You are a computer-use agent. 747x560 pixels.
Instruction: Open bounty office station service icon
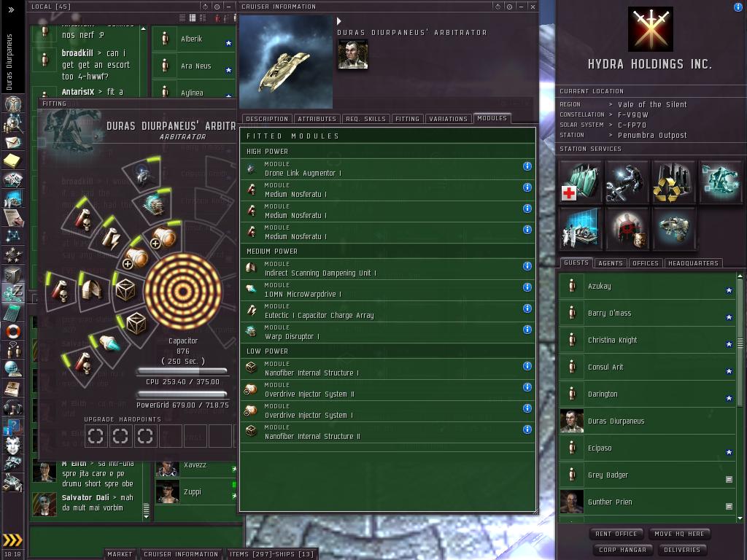[x=627, y=228]
